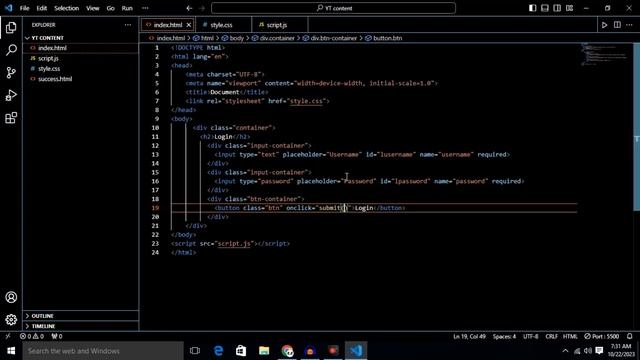Open the Accounts menu icon
Screen dimensions: 640x360
[11, 297]
